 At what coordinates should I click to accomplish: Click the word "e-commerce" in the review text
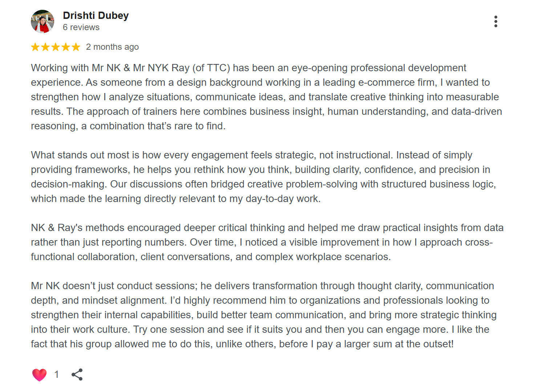(386, 82)
